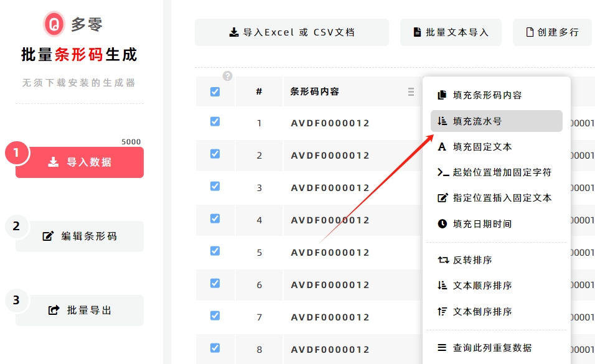The height and width of the screenshot is (364, 595).
Task: Uncheck the checkbox for row 1
Action: [x=215, y=121]
